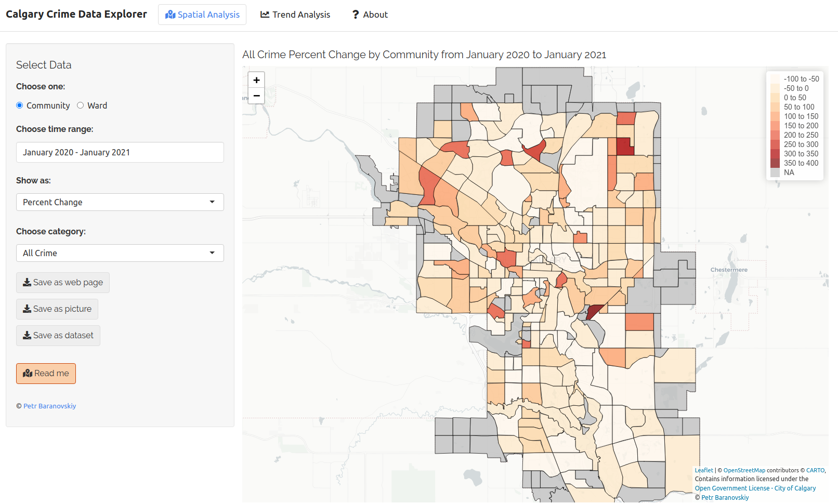Click the 350 to 400 legend color swatch
The width and height of the screenshot is (838, 504).
click(x=775, y=163)
